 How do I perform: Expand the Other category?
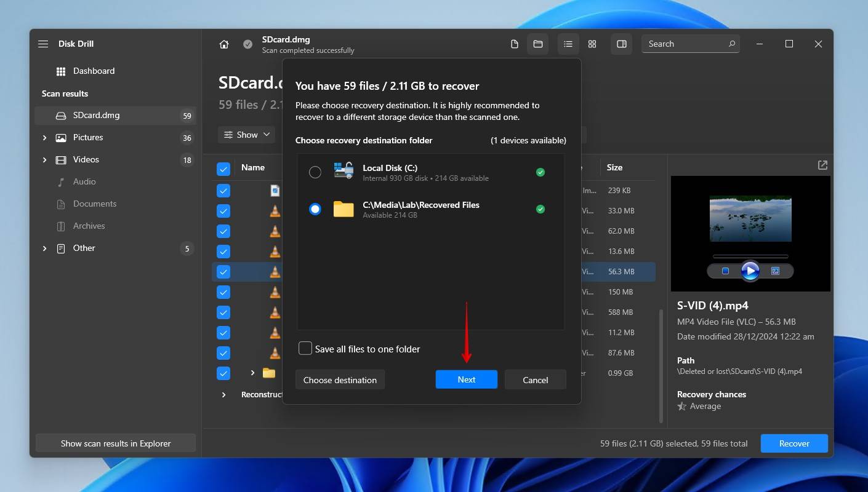click(44, 248)
